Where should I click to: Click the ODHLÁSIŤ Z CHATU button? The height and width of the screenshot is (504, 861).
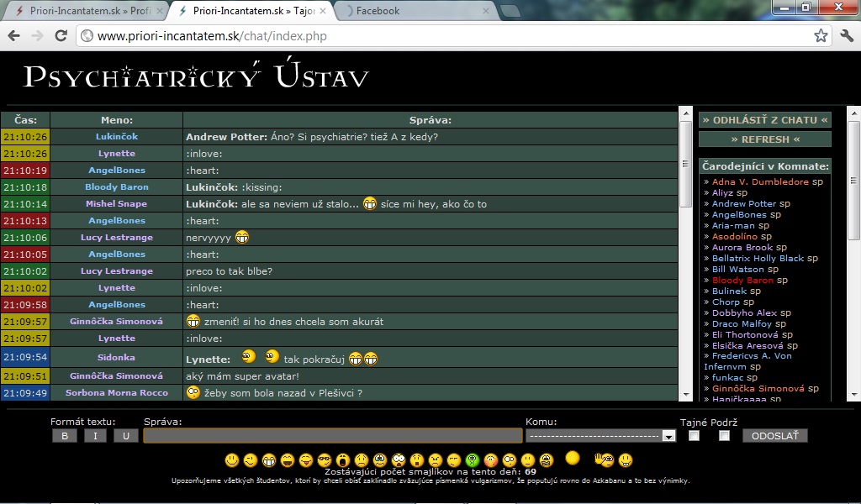[764, 120]
